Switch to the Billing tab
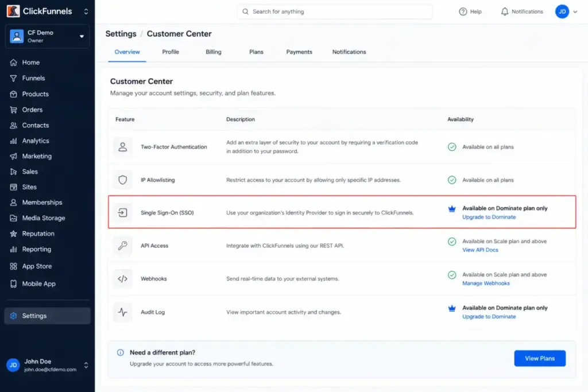 [x=214, y=52]
